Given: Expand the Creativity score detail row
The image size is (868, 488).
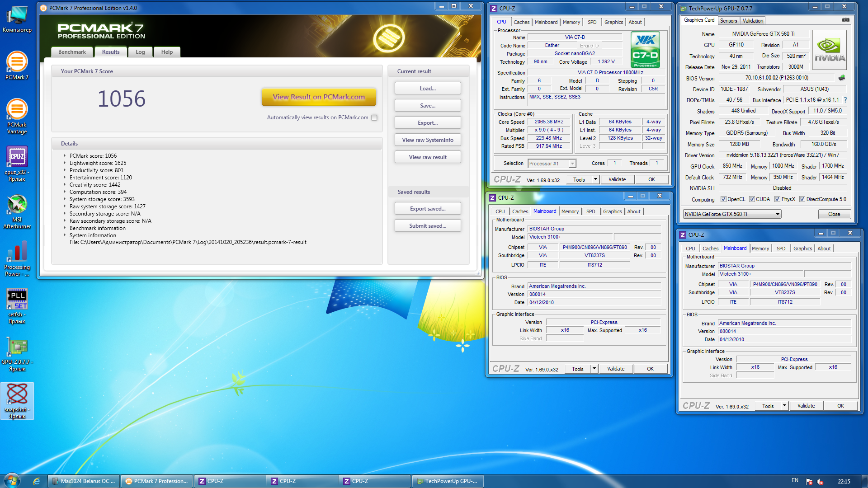Looking at the screenshot, I should (x=65, y=185).
